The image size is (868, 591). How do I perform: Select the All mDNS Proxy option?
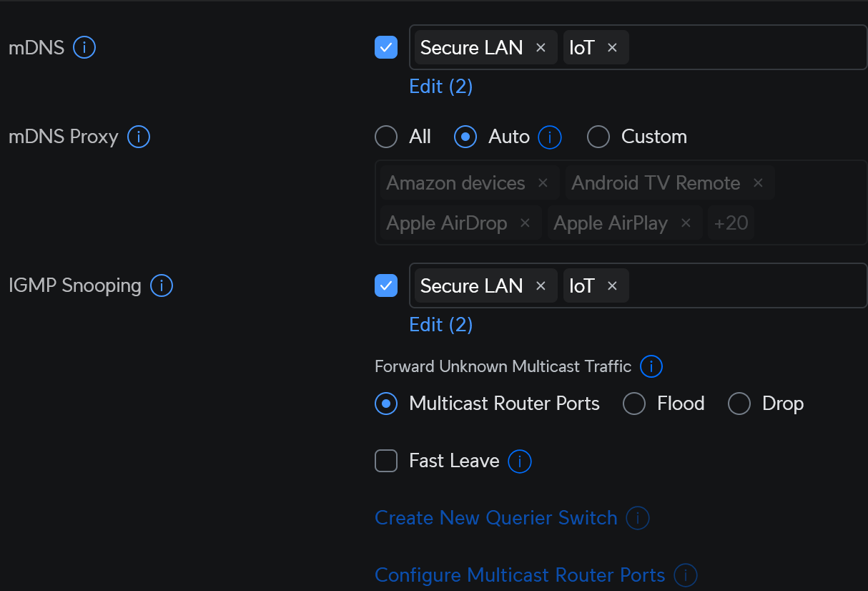click(386, 137)
